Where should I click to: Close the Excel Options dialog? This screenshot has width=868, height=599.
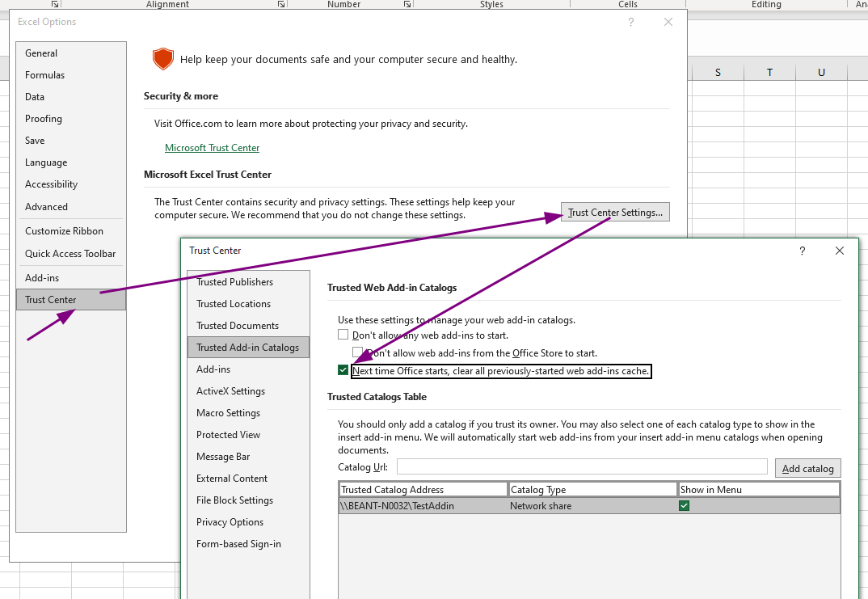[668, 22]
